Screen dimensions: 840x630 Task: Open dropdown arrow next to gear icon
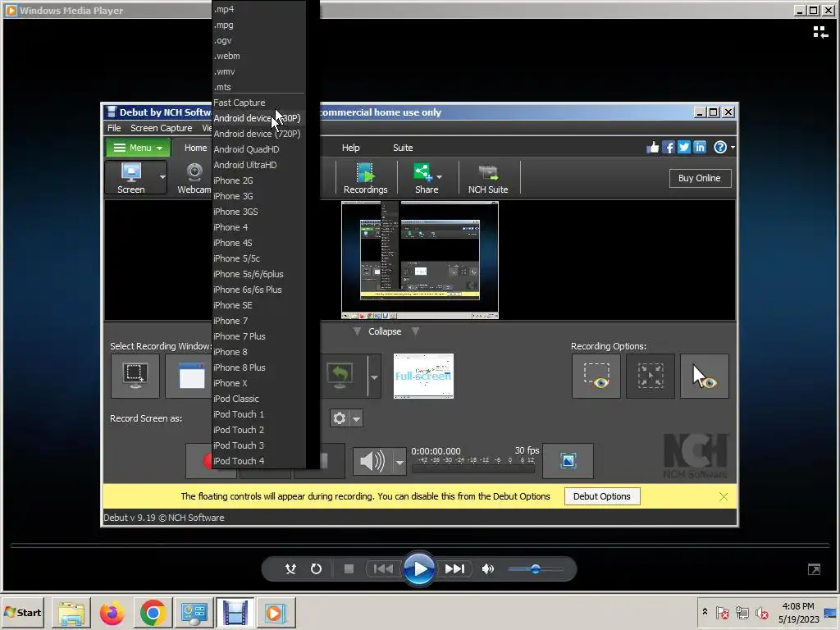point(356,418)
